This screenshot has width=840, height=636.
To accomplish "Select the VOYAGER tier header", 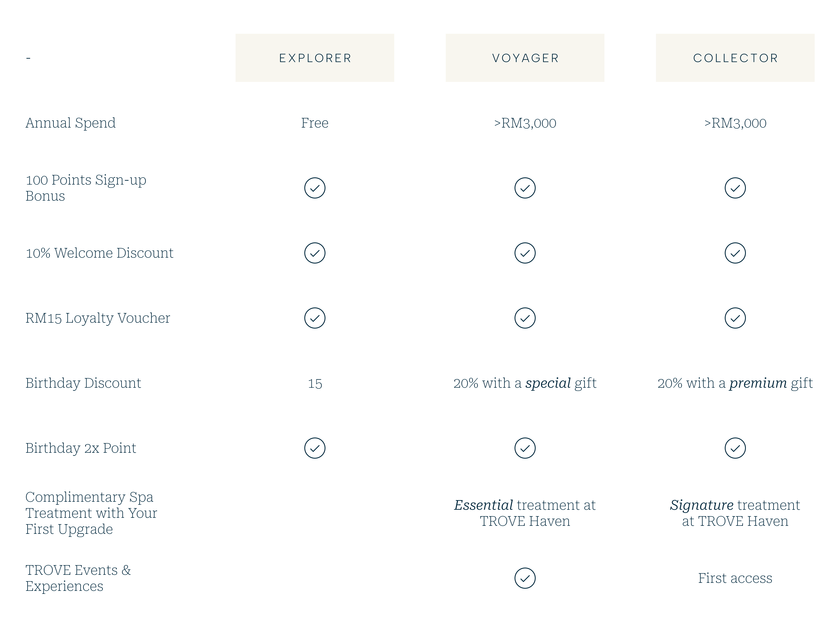I will (x=525, y=58).
